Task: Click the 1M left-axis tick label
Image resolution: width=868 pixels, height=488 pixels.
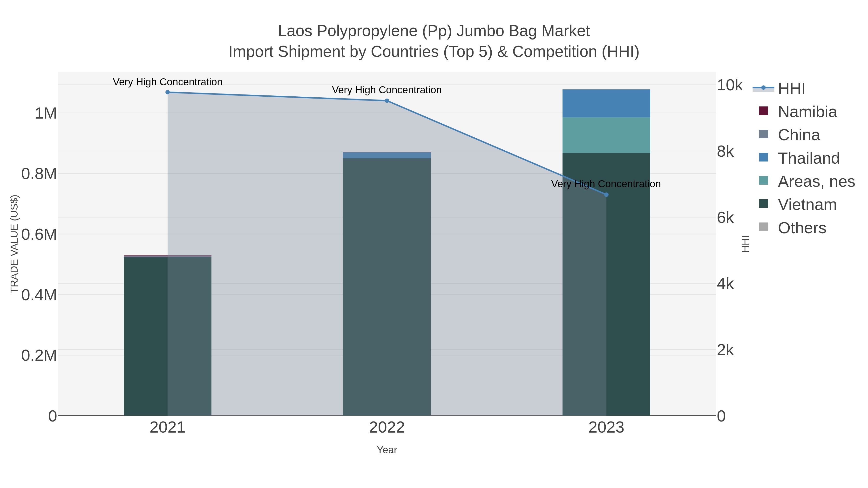Action: point(46,114)
